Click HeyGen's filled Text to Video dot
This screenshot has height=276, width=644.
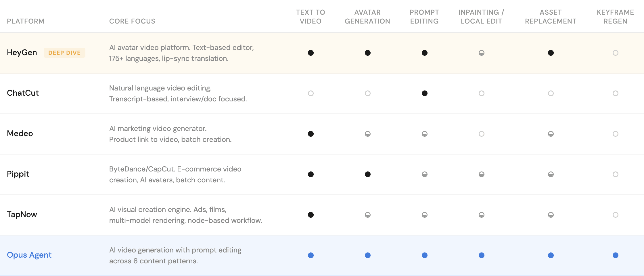point(310,53)
